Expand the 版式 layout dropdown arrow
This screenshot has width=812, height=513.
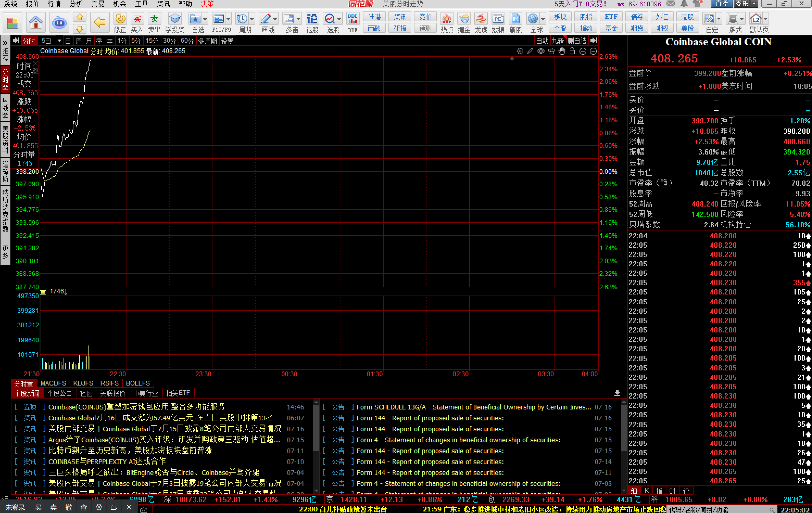742,19
